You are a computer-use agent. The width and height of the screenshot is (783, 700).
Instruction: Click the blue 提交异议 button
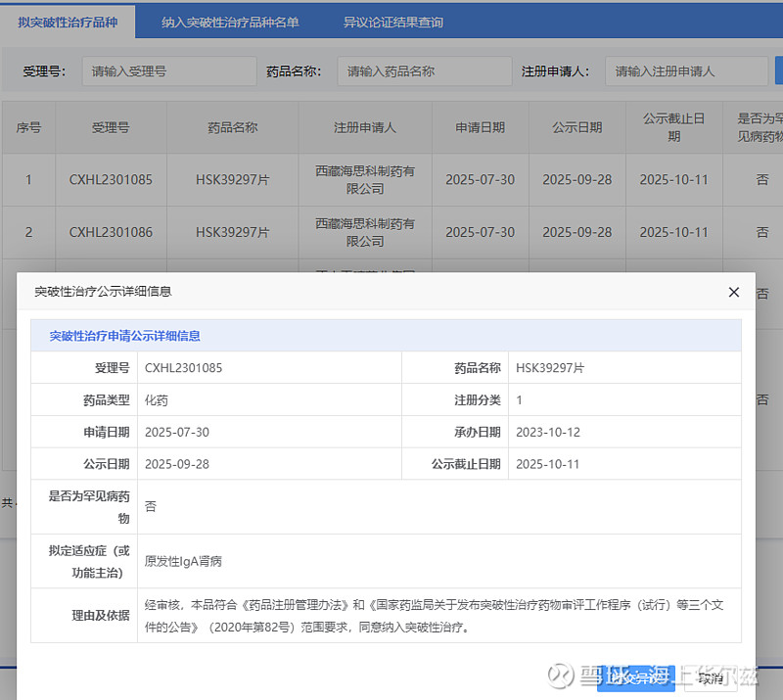coord(636,677)
